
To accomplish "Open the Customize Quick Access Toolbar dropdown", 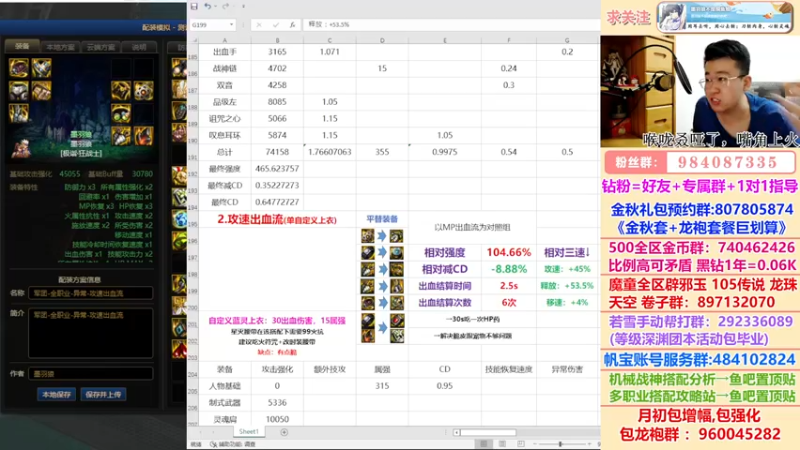I will 243,6.
